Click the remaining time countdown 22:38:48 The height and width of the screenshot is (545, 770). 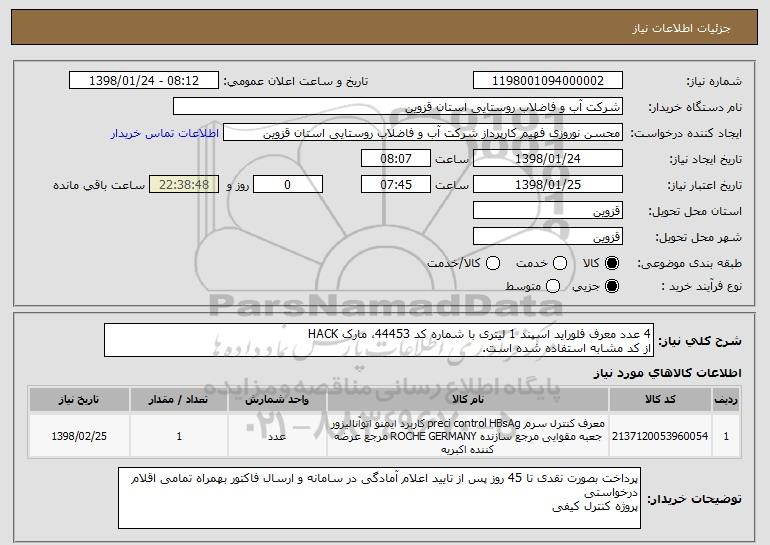click(x=184, y=185)
